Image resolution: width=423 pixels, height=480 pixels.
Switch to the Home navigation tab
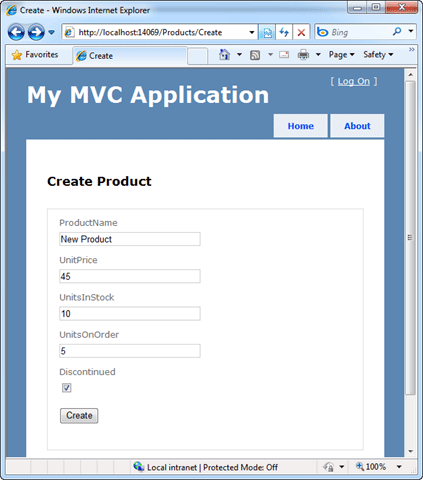pos(300,126)
